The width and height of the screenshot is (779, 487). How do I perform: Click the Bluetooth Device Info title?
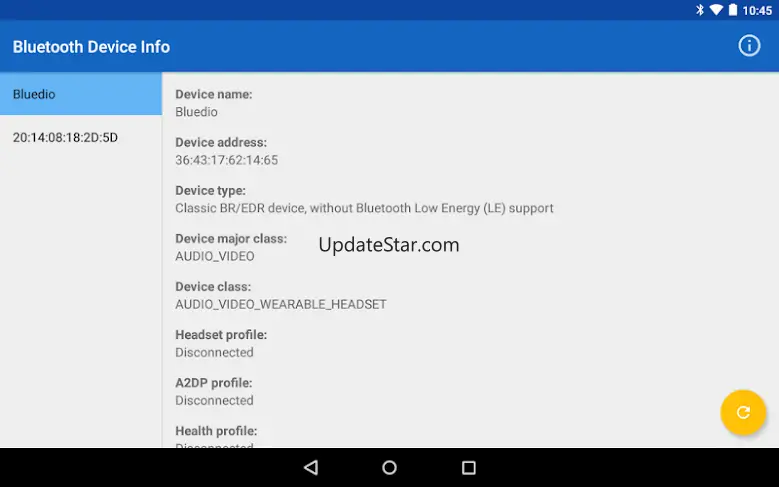click(91, 47)
